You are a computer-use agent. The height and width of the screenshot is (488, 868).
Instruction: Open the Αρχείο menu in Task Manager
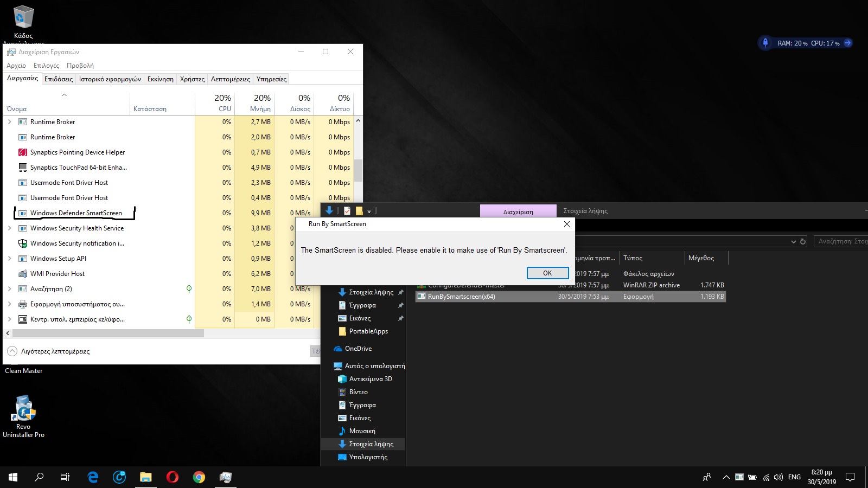click(x=16, y=66)
